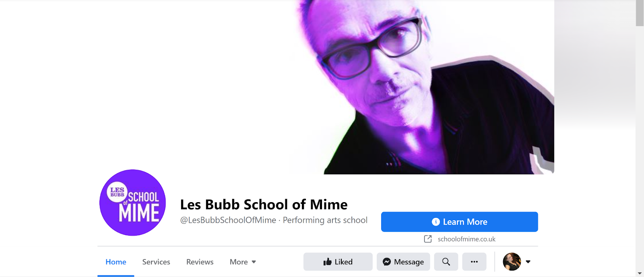
Task: Open the purple cover photo
Action: click(x=326, y=87)
